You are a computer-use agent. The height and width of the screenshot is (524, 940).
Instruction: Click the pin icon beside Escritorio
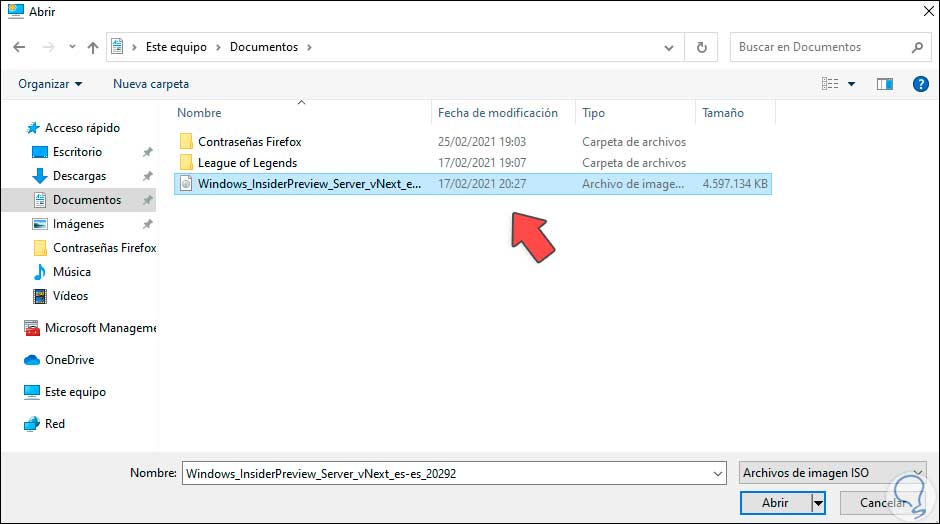(147, 152)
